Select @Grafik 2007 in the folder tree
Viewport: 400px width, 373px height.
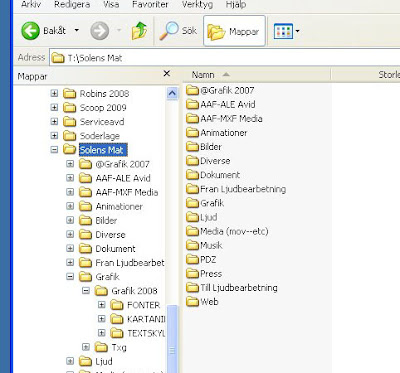click(x=122, y=164)
